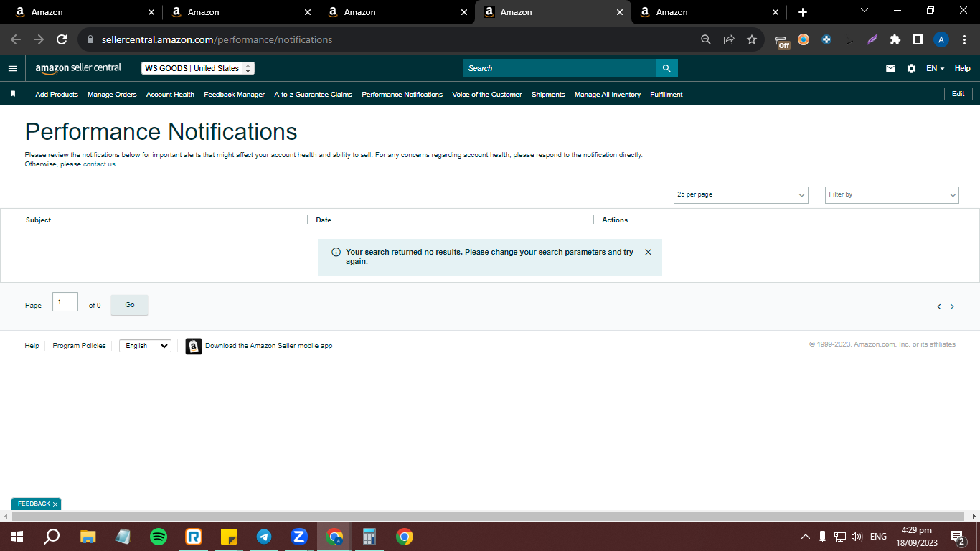Open Account Health menu item
Image resolution: width=980 pixels, height=551 pixels.
(170, 94)
